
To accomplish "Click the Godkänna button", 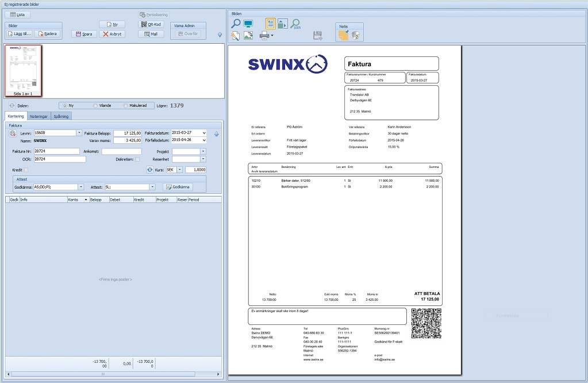I will [x=178, y=187].
